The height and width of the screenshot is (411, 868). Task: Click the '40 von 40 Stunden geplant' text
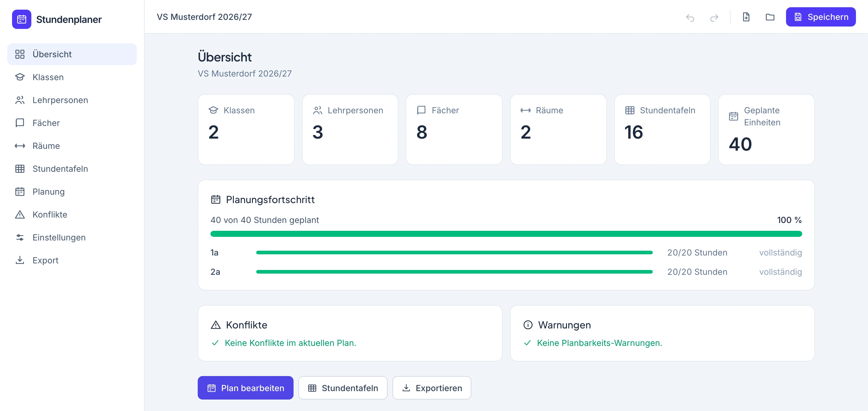click(x=265, y=220)
